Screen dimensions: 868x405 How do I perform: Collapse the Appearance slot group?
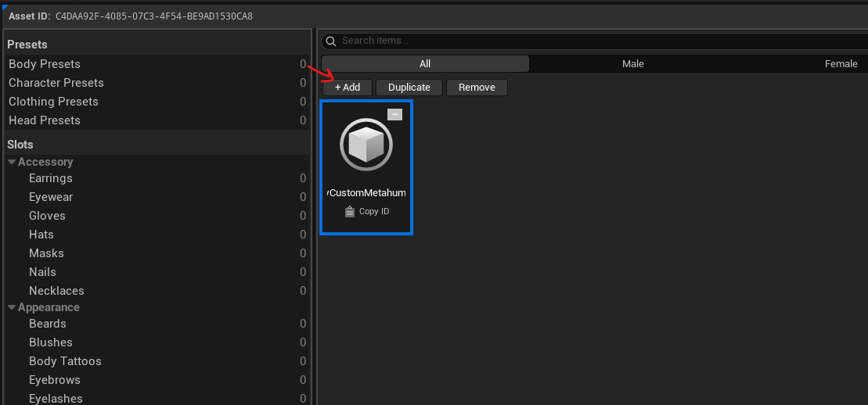coord(12,307)
